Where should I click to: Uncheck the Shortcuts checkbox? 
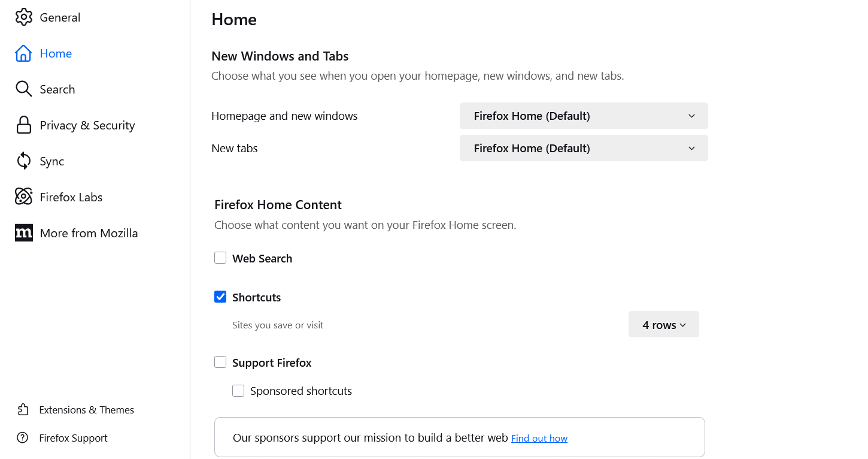[220, 297]
